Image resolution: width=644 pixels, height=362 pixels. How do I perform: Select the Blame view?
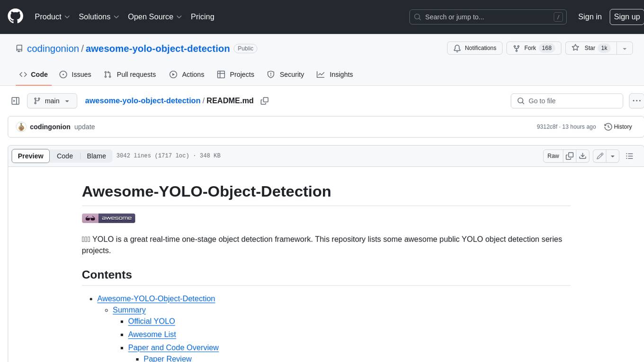coord(96,156)
